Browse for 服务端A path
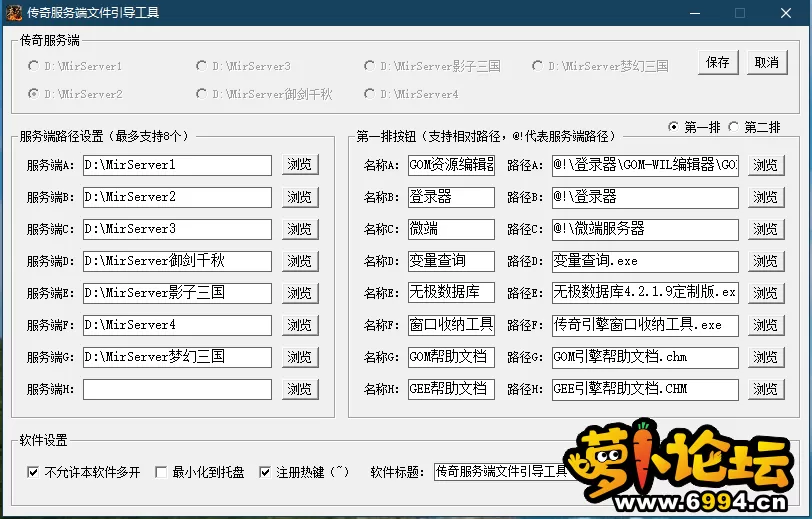This screenshot has width=812, height=519. [x=300, y=165]
